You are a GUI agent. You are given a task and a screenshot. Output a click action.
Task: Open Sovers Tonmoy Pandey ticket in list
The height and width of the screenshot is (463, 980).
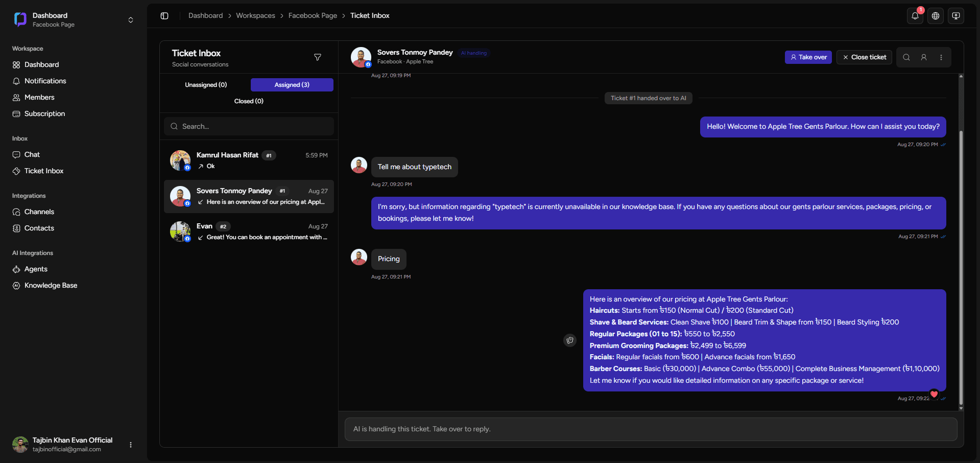click(x=249, y=196)
